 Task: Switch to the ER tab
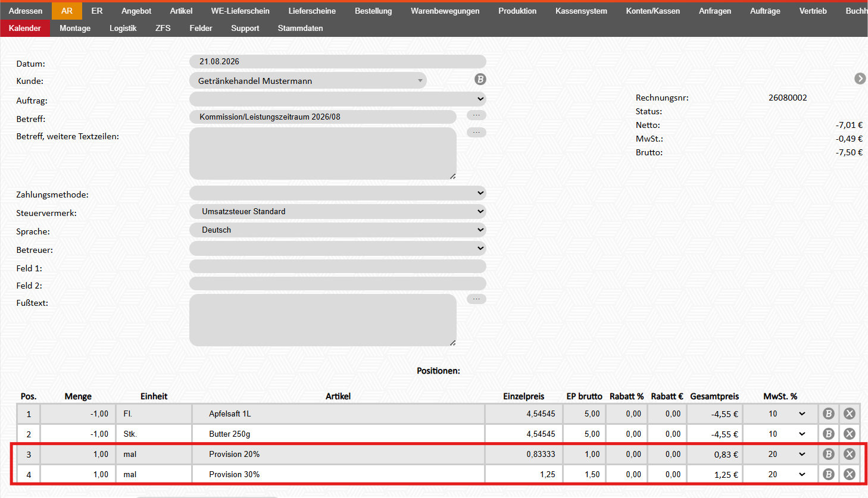[x=97, y=11]
